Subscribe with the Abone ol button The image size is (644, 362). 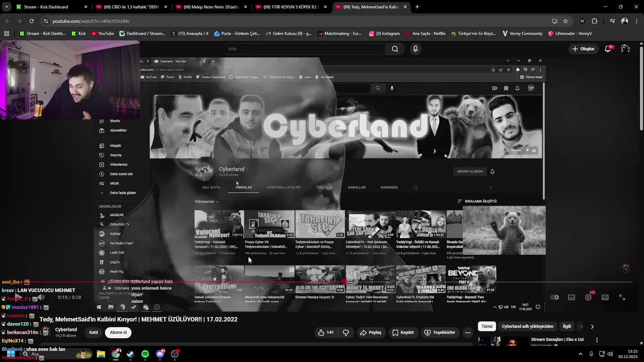(x=119, y=332)
